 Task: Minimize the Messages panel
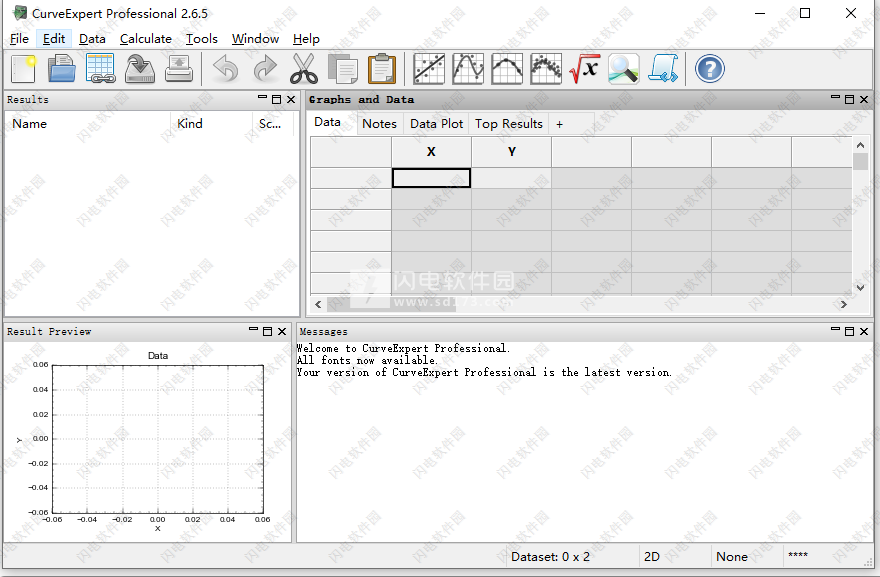click(835, 330)
